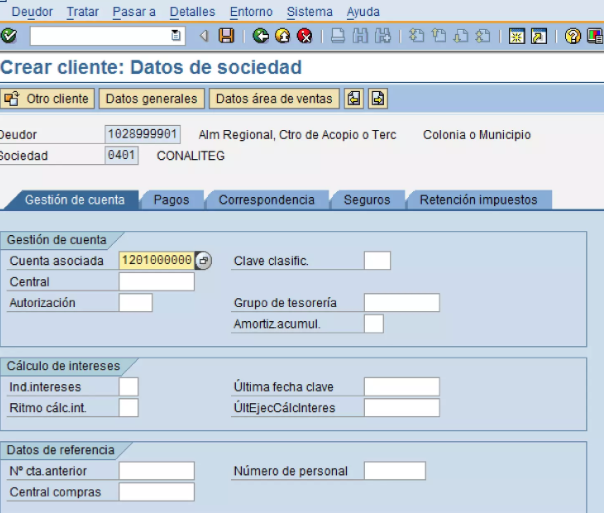Click the Sociedad field 0401
Viewport: 604px width, 513px height.
(x=122, y=155)
